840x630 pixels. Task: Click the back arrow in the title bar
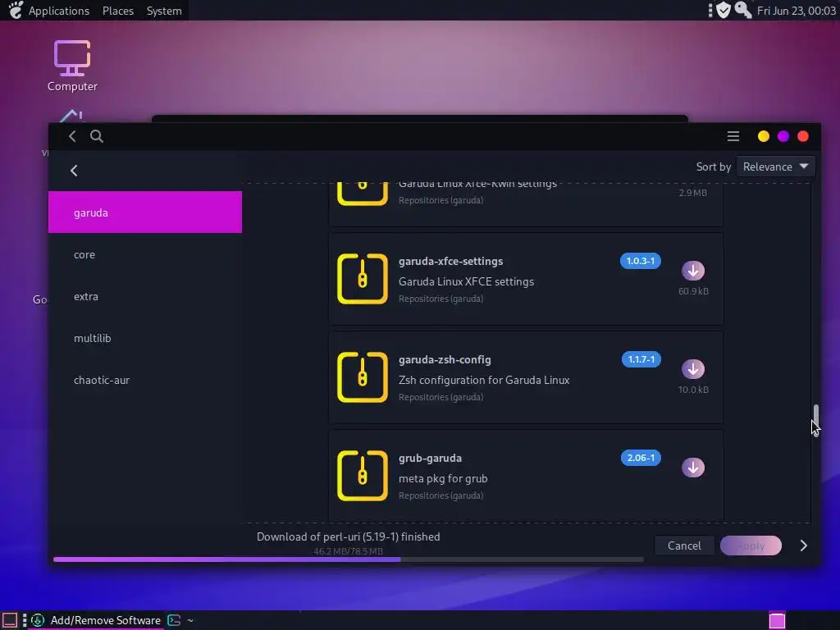pyautogui.click(x=72, y=136)
